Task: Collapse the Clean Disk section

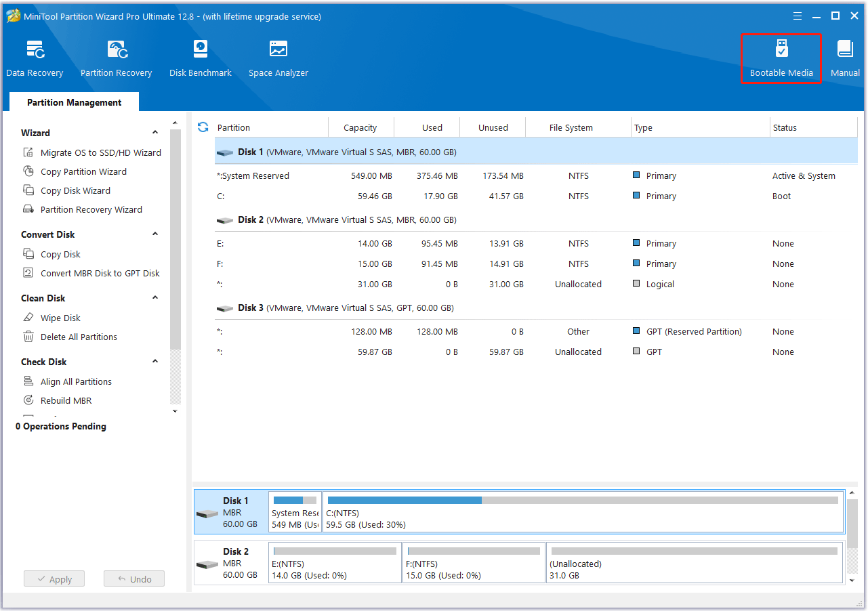Action: coord(155,297)
